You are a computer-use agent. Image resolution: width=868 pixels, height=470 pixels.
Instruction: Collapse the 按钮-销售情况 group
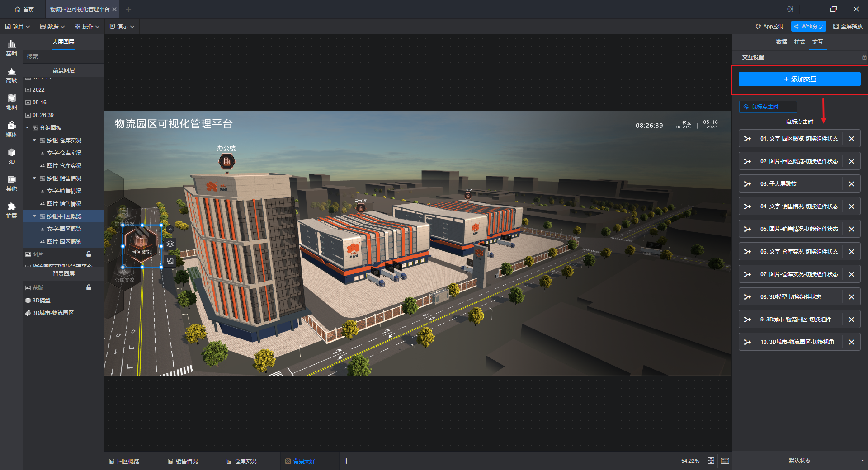[34, 178]
